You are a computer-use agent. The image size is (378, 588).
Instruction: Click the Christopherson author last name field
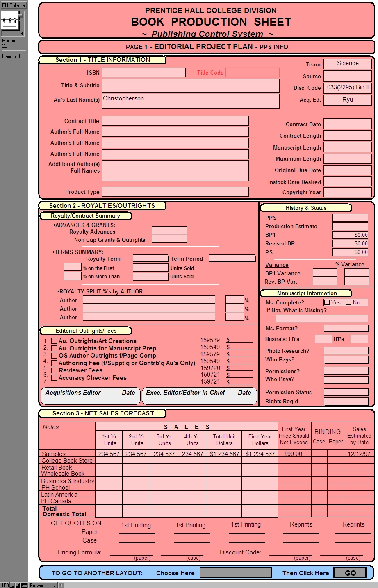pos(191,101)
